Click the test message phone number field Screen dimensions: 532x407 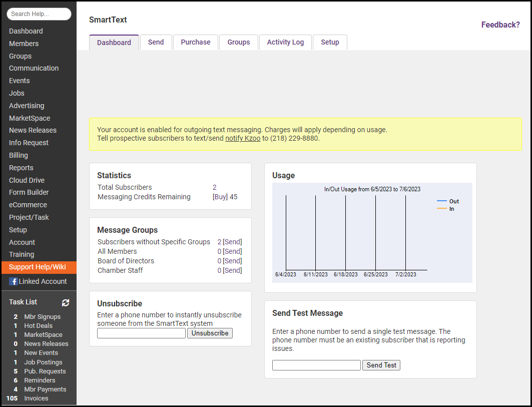pos(316,365)
